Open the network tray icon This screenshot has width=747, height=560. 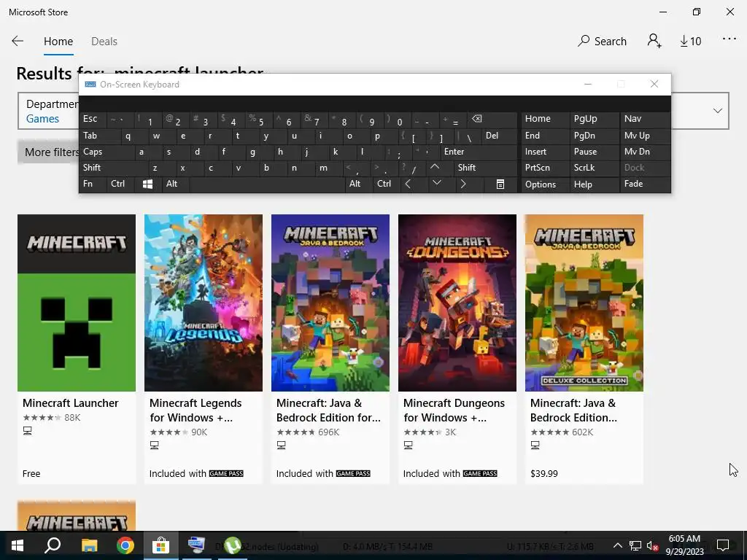click(x=635, y=545)
